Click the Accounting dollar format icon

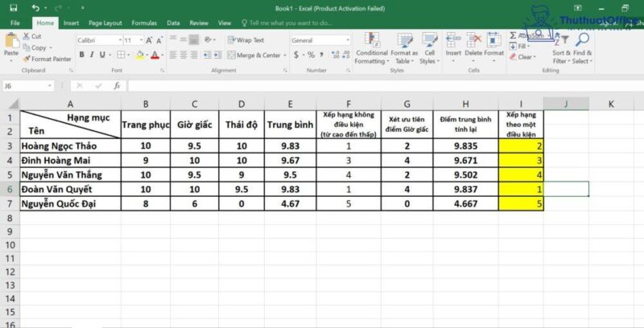coord(296,55)
